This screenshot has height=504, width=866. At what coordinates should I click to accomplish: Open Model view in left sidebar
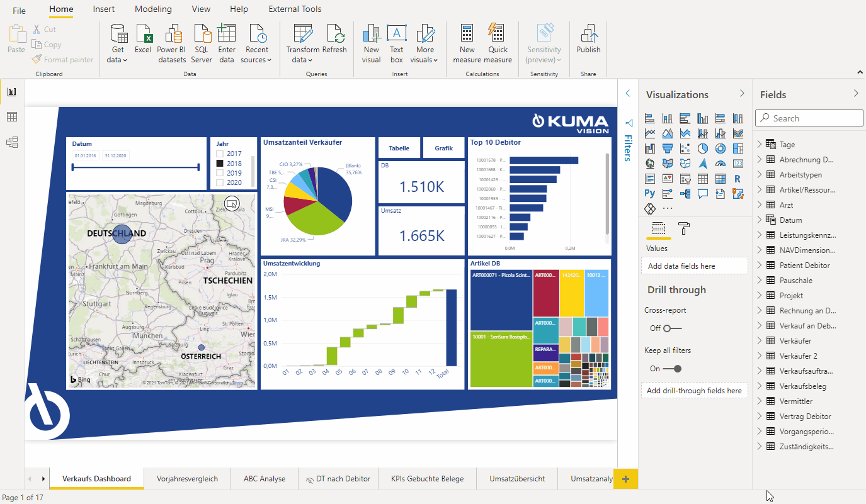coord(12,142)
